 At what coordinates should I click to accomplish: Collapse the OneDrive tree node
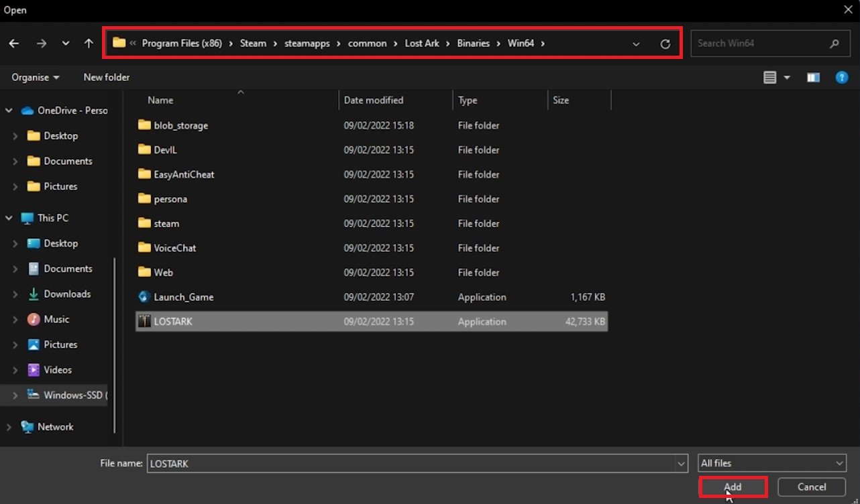pos(9,111)
